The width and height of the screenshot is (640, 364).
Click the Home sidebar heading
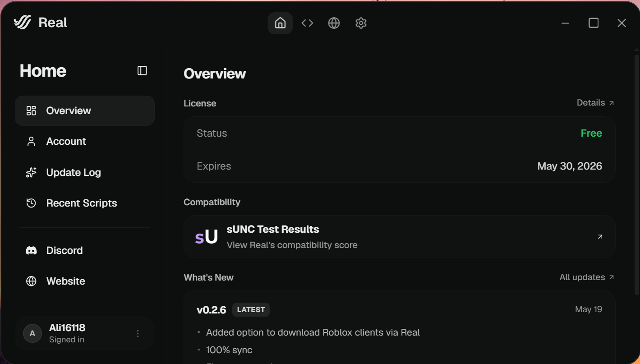[43, 71]
